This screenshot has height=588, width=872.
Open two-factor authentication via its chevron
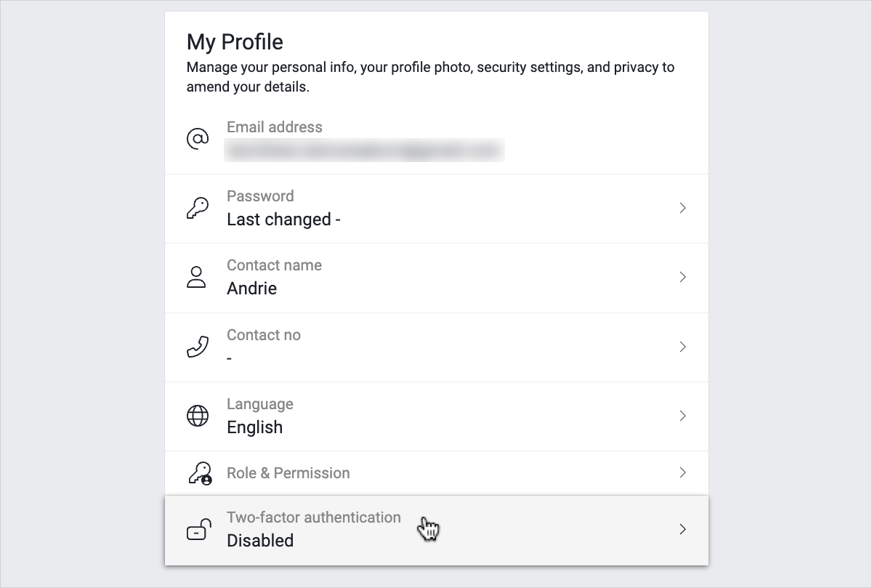[x=682, y=529]
